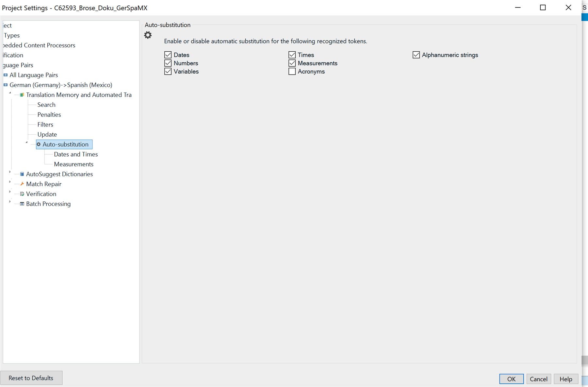Click the scrollbar at the right edge
This screenshot has height=387, width=588.
584,196
